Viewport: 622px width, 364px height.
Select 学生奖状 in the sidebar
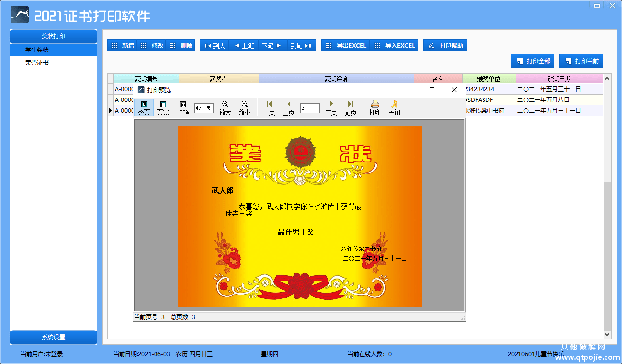(x=53, y=50)
